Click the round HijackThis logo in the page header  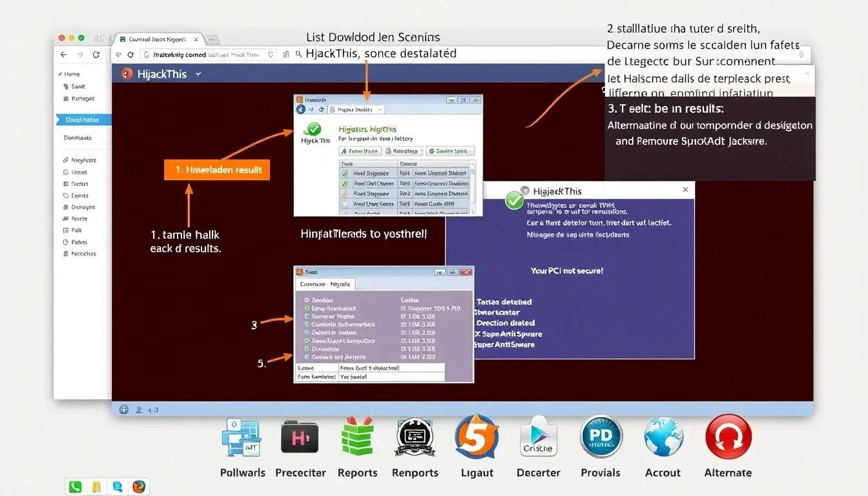[127, 74]
